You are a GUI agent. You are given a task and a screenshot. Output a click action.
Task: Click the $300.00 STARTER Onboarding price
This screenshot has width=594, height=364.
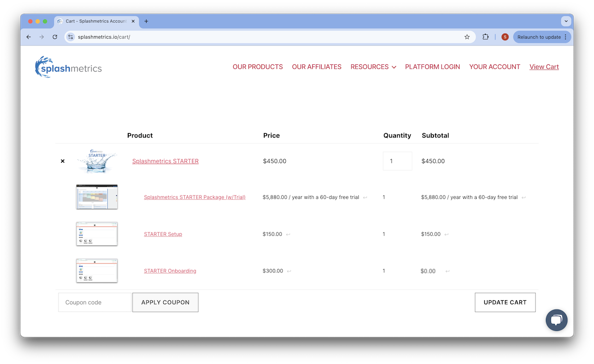coord(273,271)
